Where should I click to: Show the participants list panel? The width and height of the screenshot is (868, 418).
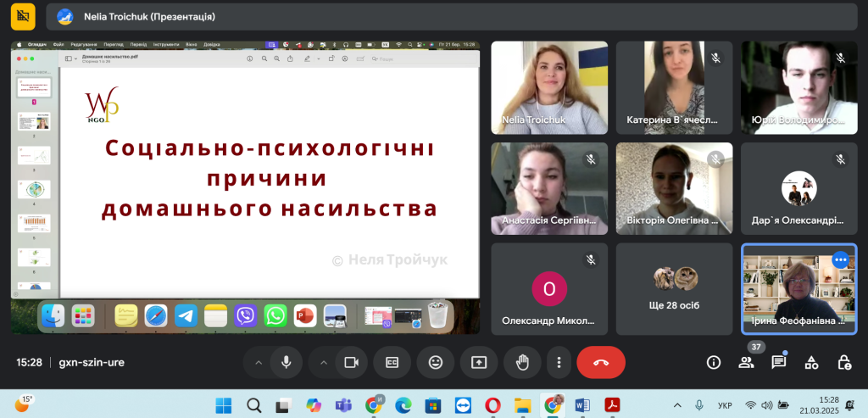pyautogui.click(x=746, y=362)
